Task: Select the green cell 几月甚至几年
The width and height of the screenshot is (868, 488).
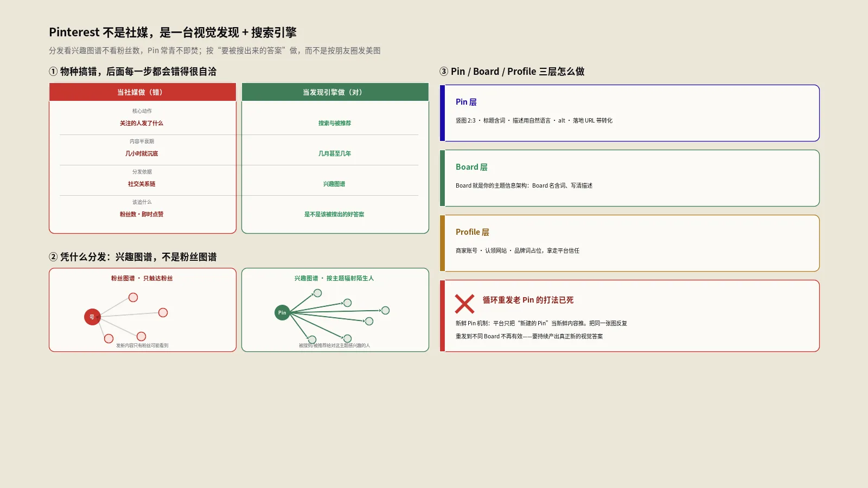Action: coord(335,153)
